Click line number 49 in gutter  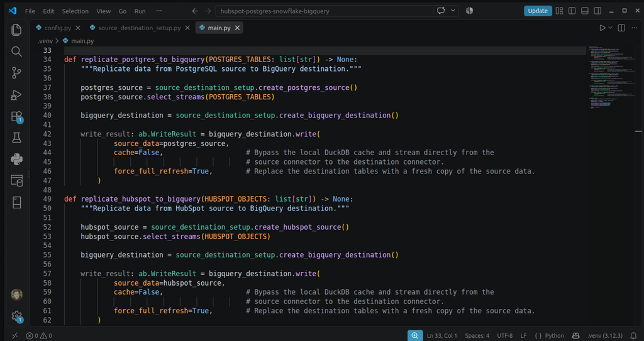47,199
